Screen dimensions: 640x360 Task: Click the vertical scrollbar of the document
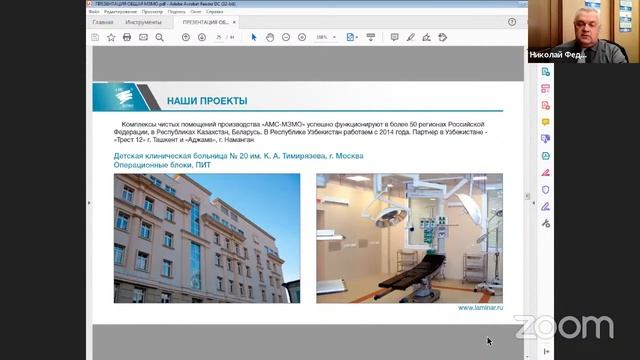pos(527,196)
